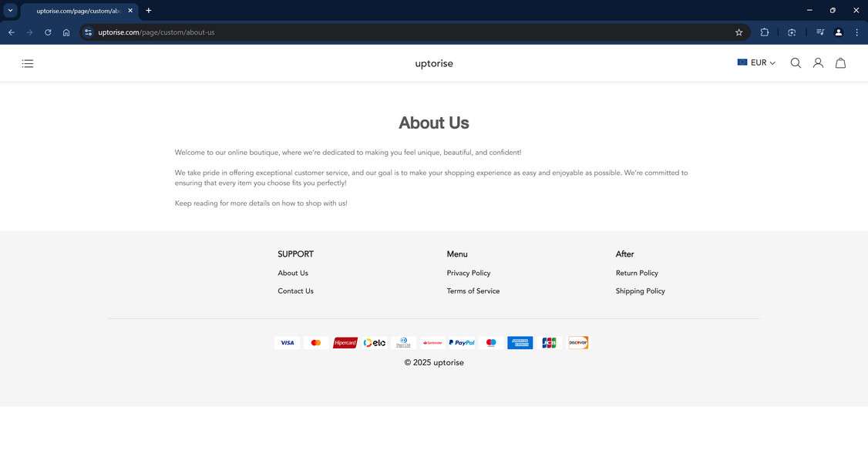Click the After footer heading

click(625, 254)
